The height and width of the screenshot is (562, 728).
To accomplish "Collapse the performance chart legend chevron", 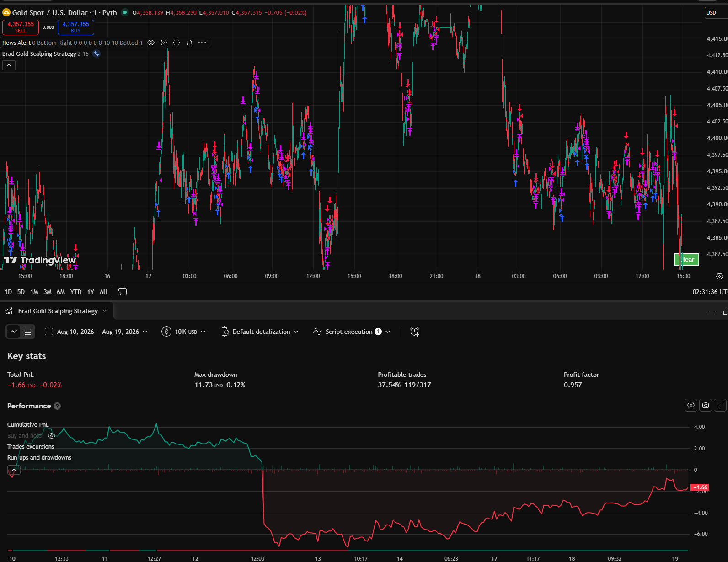I will point(14,470).
